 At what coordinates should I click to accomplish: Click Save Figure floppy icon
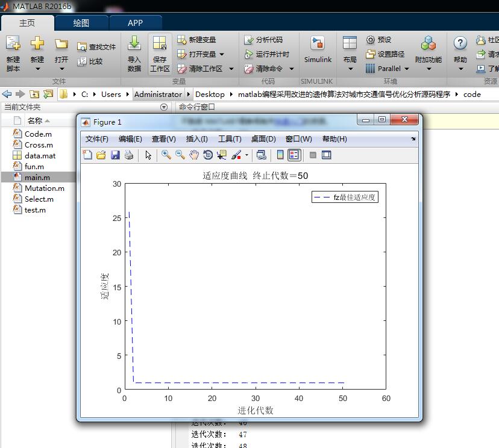point(115,155)
